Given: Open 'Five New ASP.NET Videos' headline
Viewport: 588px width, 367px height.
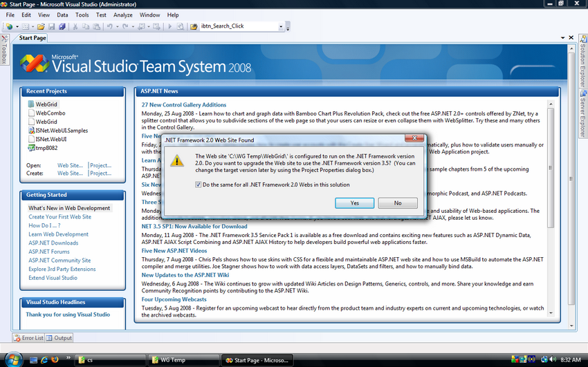Looking at the screenshot, I should coord(174,250).
